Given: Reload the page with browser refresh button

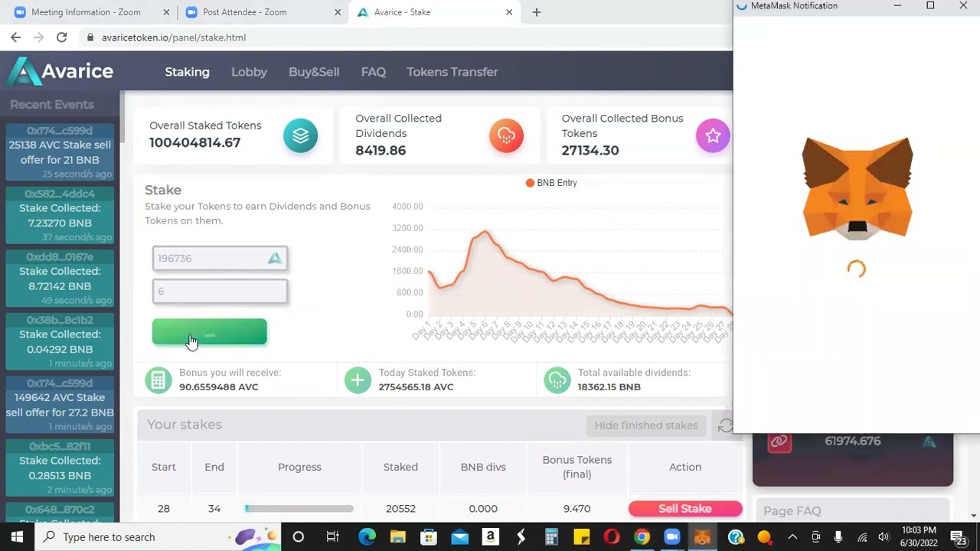Looking at the screenshot, I should pos(61,37).
